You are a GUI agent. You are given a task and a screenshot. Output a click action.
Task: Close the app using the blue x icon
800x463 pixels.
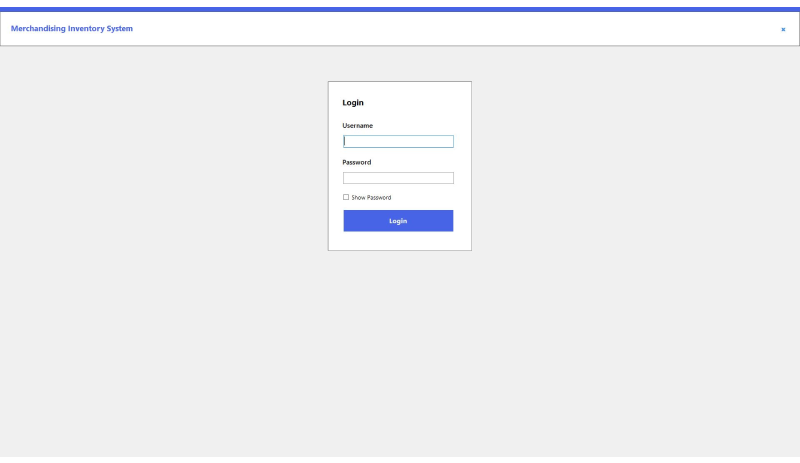pyautogui.click(x=783, y=30)
